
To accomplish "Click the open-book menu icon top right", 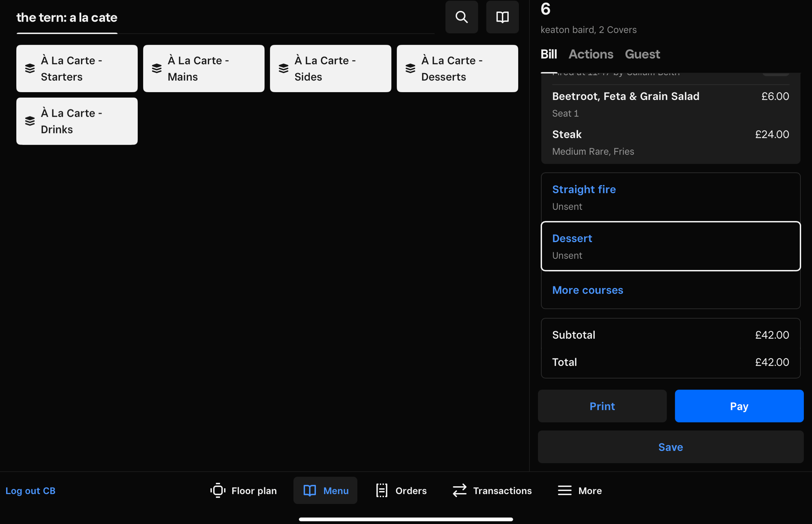I will click(502, 17).
